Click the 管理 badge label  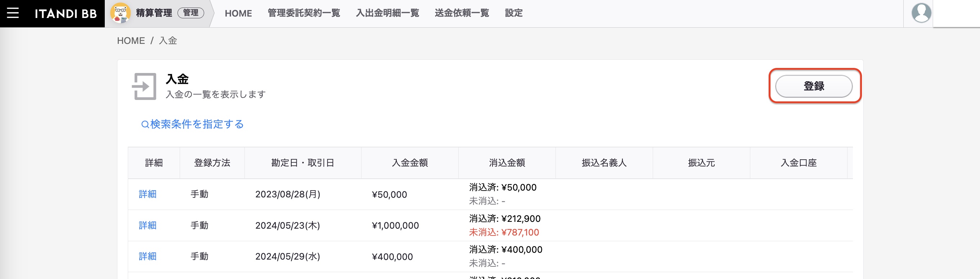click(190, 13)
